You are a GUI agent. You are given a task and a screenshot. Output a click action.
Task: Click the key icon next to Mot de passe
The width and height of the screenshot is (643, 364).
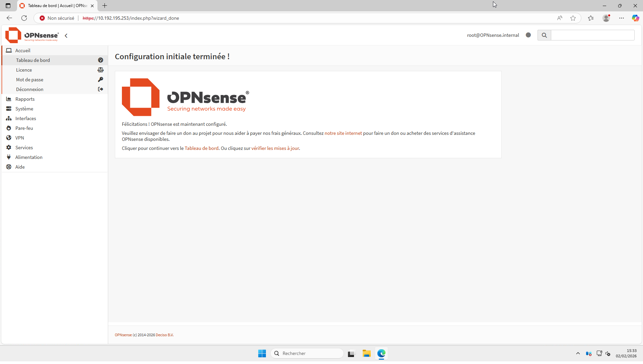pos(100,80)
